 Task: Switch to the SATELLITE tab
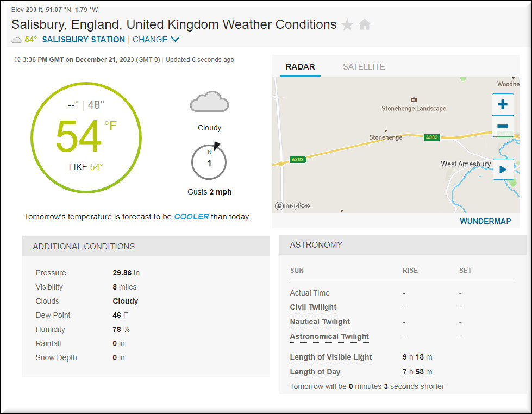364,67
